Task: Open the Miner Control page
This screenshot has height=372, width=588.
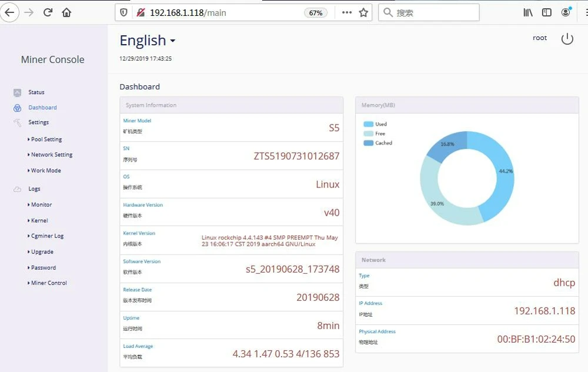Action: (47, 283)
